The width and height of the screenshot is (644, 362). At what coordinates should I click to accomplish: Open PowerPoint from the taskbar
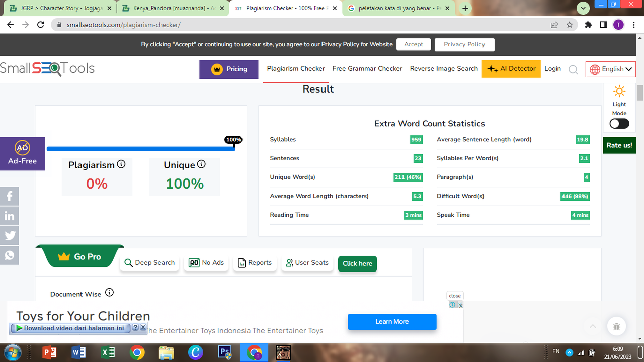click(50, 352)
